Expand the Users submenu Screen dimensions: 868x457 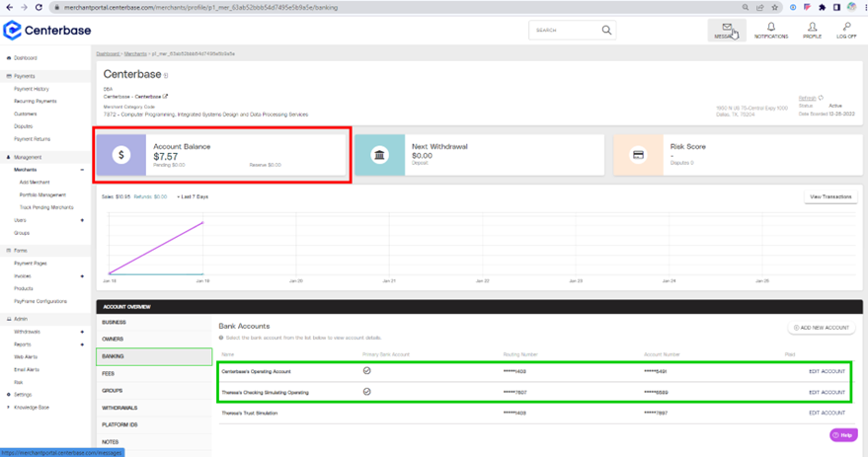click(x=82, y=220)
